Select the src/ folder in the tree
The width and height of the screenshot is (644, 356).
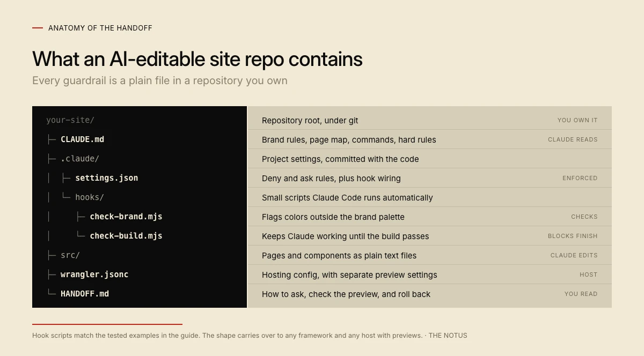pyautogui.click(x=70, y=255)
